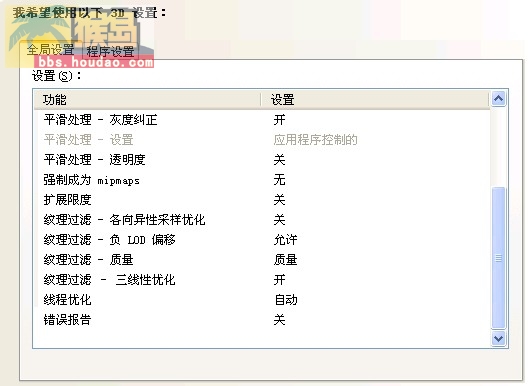Switch to the 全局设置 tab
Screen dimensions: 532x386
tap(50, 50)
